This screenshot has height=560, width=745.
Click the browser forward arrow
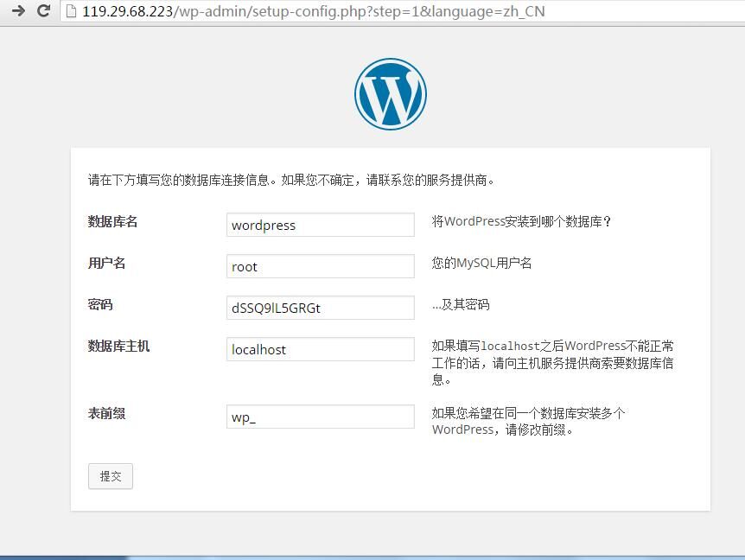pos(18,10)
